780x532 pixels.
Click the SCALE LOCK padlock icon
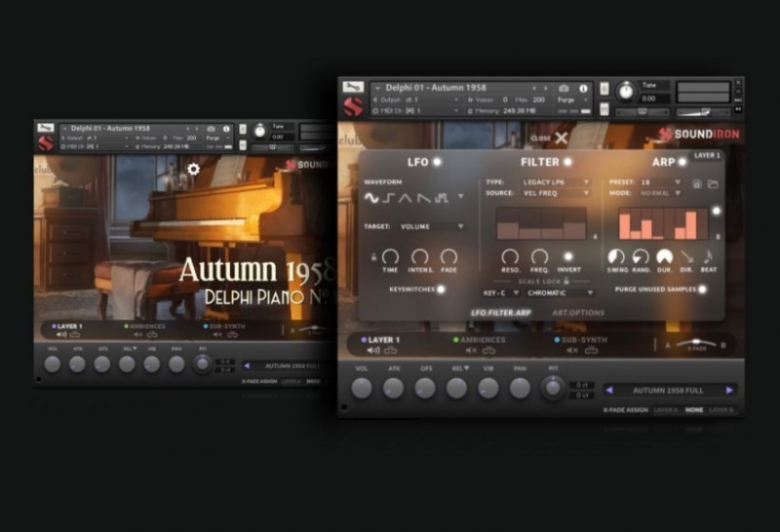click(x=566, y=281)
